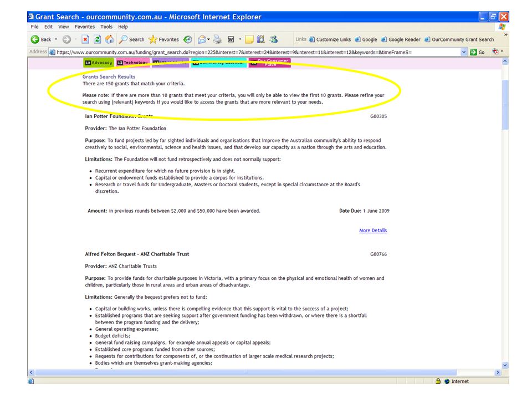This screenshot has width=532, height=399.
Task: Open the Search pane button
Action: tap(131, 39)
